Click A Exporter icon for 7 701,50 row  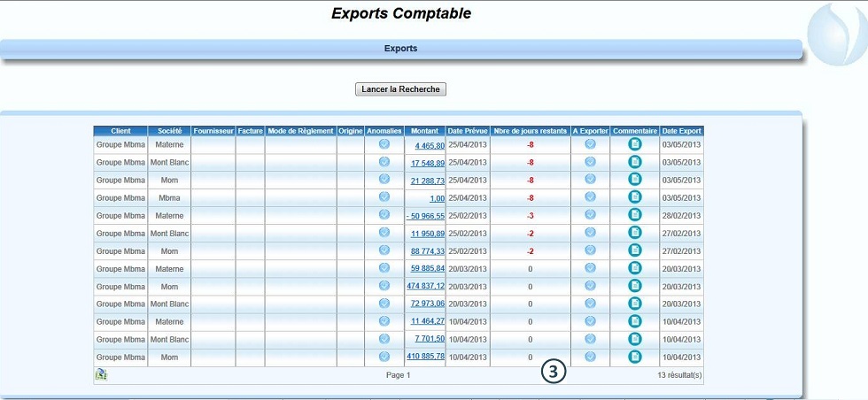click(x=590, y=339)
